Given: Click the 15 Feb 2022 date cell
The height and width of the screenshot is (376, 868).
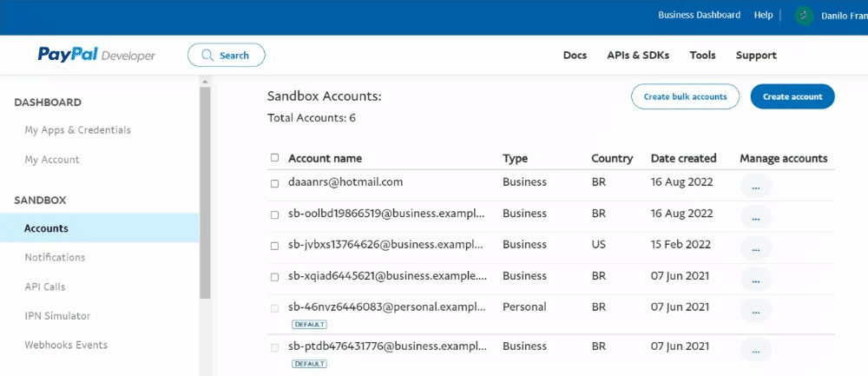Looking at the screenshot, I should click(x=681, y=244).
